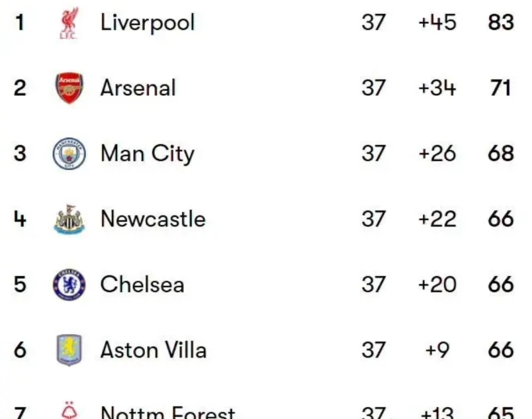Click the Arsenal club crest
Viewport: 532px width, 419px height.
(x=69, y=88)
